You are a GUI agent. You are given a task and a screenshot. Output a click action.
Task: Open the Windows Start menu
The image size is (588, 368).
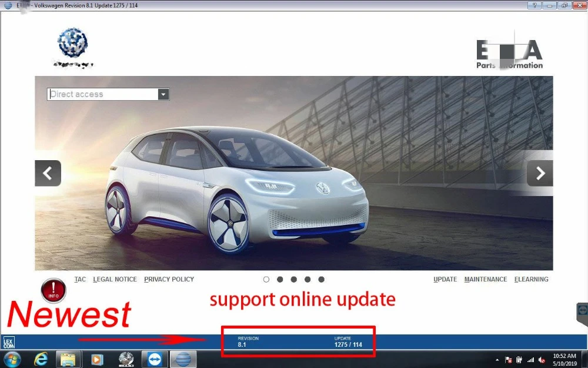click(12, 360)
